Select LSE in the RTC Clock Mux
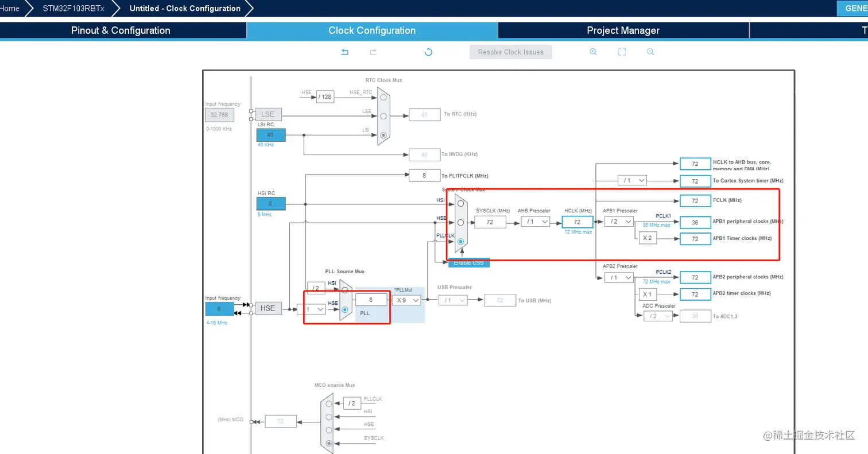Screen dimensions: 868x454 [383, 116]
